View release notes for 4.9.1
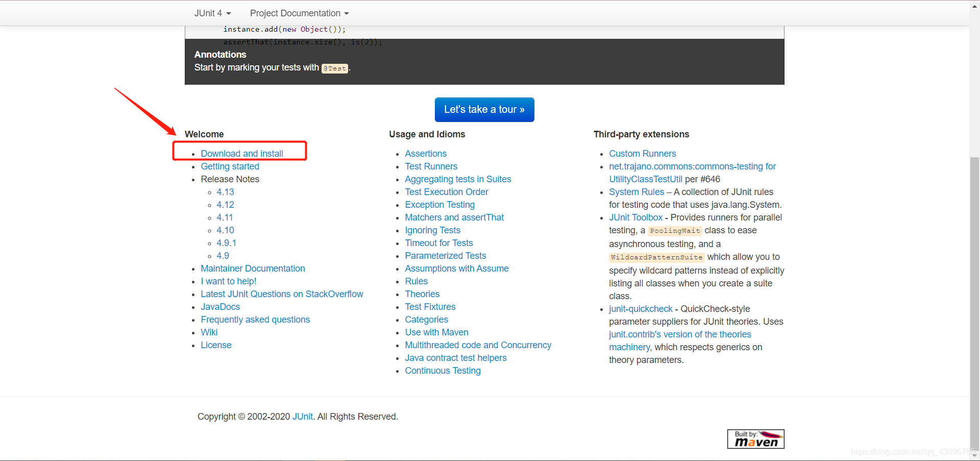This screenshot has width=980, height=461. tap(226, 243)
